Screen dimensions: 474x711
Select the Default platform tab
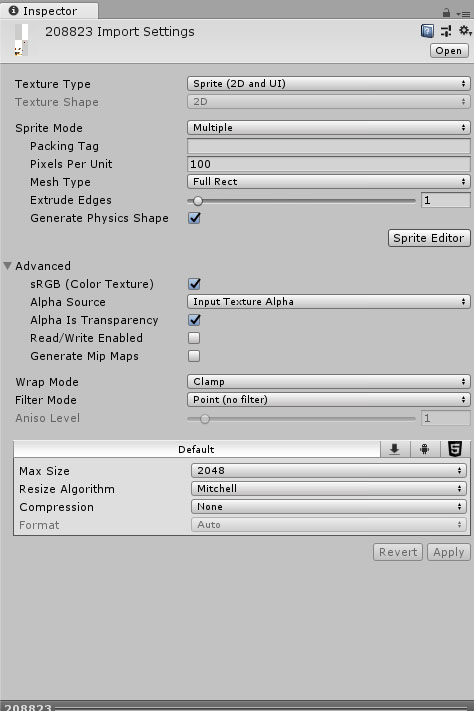click(x=196, y=449)
